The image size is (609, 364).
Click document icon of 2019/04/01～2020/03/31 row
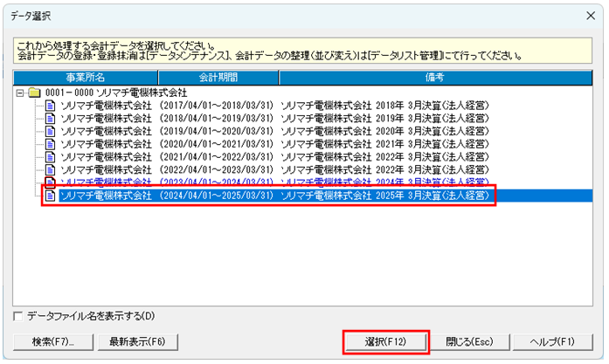point(50,131)
